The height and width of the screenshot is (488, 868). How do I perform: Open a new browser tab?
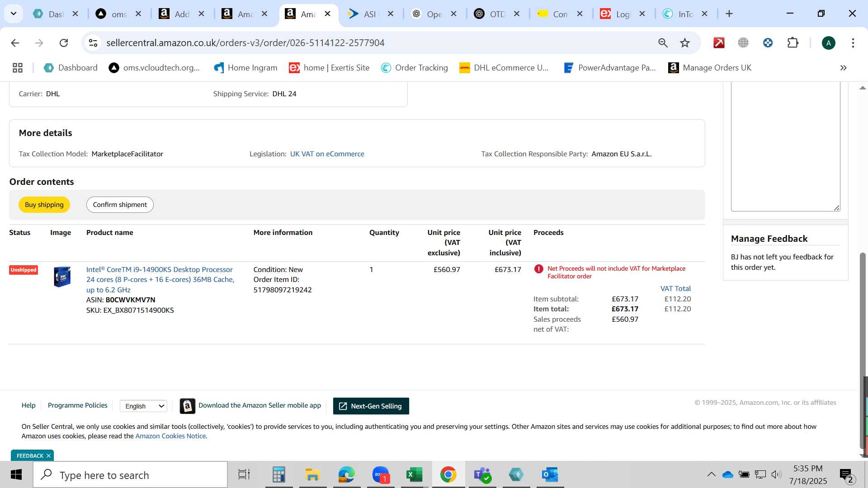click(729, 14)
